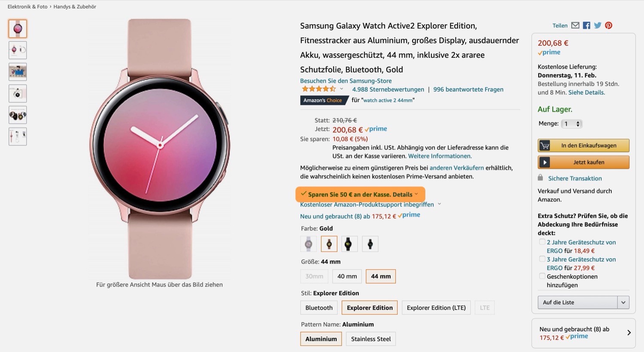Share product on Pinterest
Screen dimensions: 644x352
tap(609, 25)
